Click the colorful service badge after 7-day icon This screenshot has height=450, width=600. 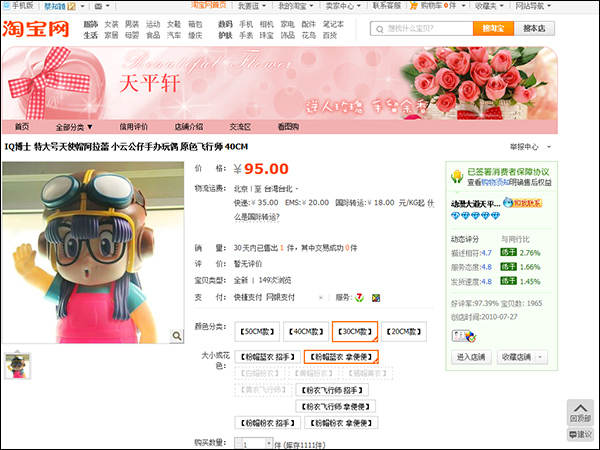click(x=376, y=298)
